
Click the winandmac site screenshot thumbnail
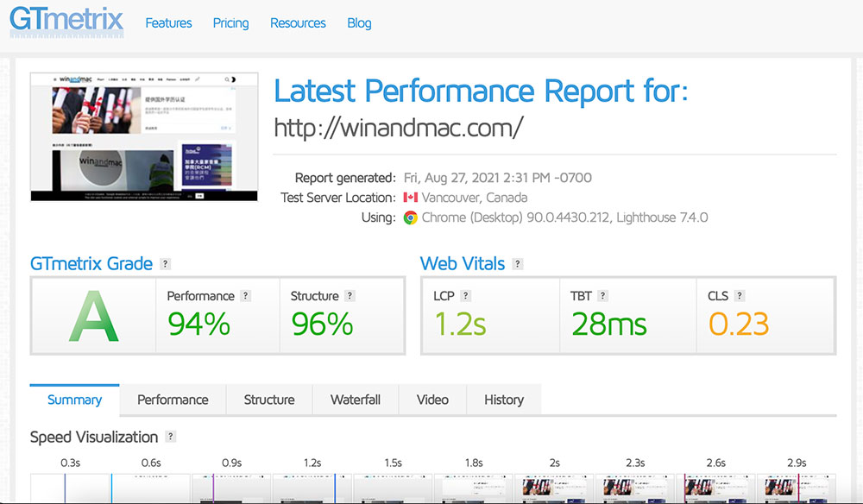tap(144, 137)
